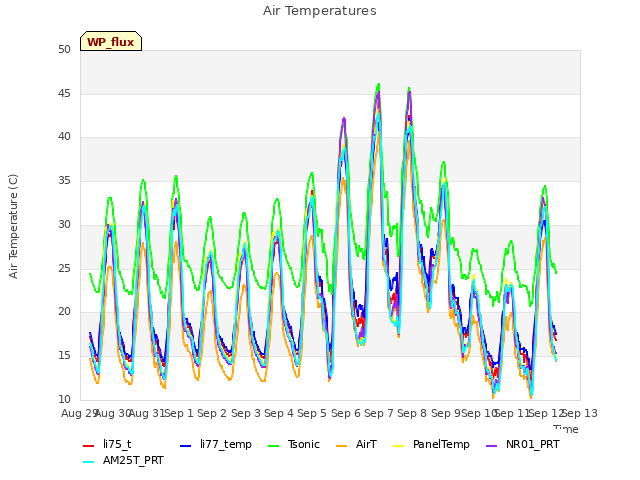
Task: Toggle the NR01_PRT legend entry
Action: (x=523, y=444)
